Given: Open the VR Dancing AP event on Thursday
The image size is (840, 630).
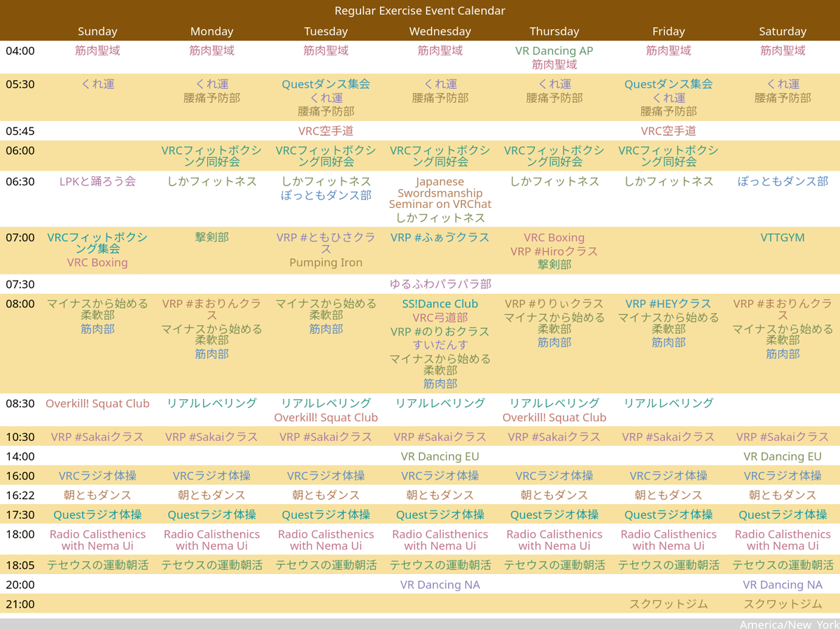Looking at the screenshot, I should 554,50.
